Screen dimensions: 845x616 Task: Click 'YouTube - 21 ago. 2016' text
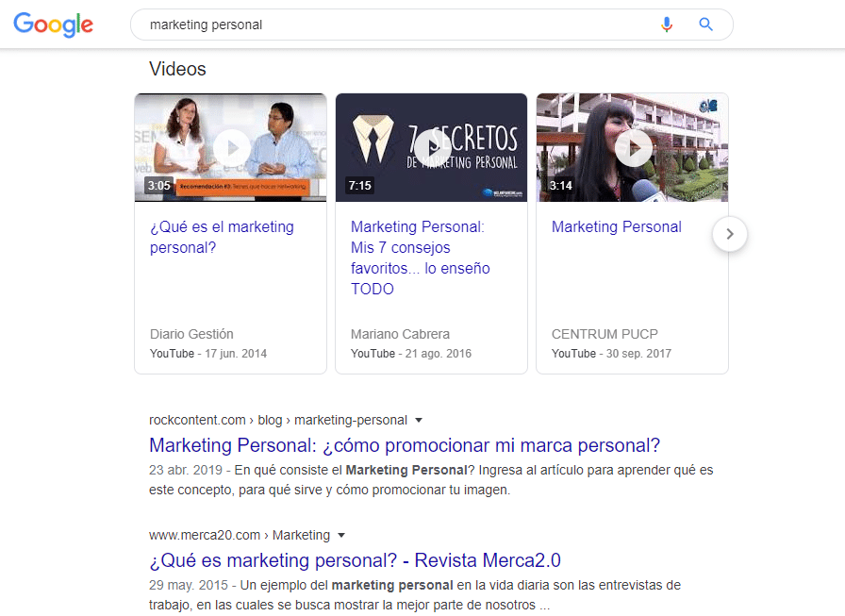point(410,354)
